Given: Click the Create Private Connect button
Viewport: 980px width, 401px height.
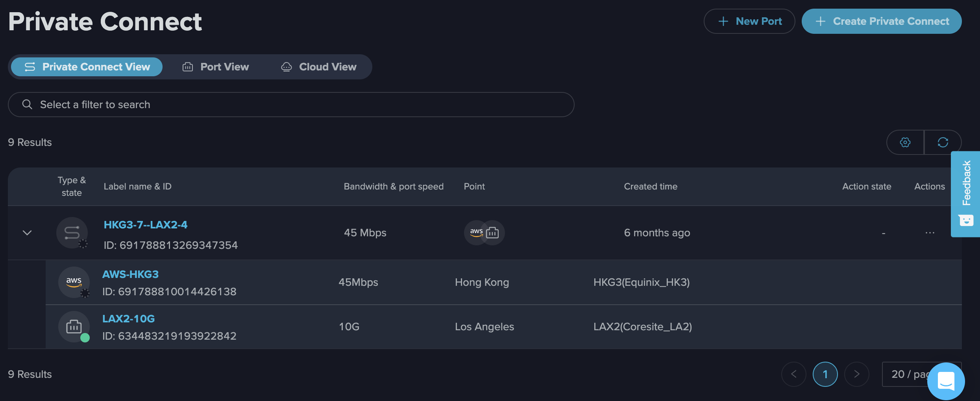Looking at the screenshot, I should (x=881, y=21).
